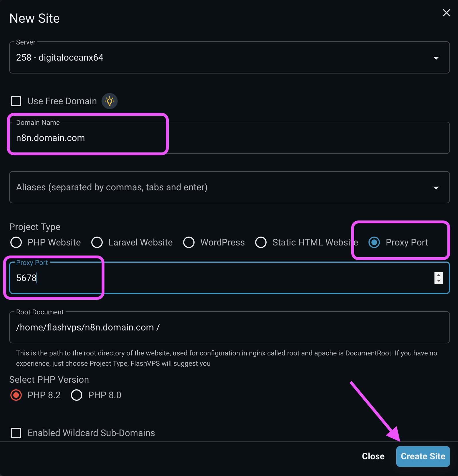Viewport: 458px width, 476px height.
Task: Switch PHP version to 8.0
Action: tap(77, 395)
